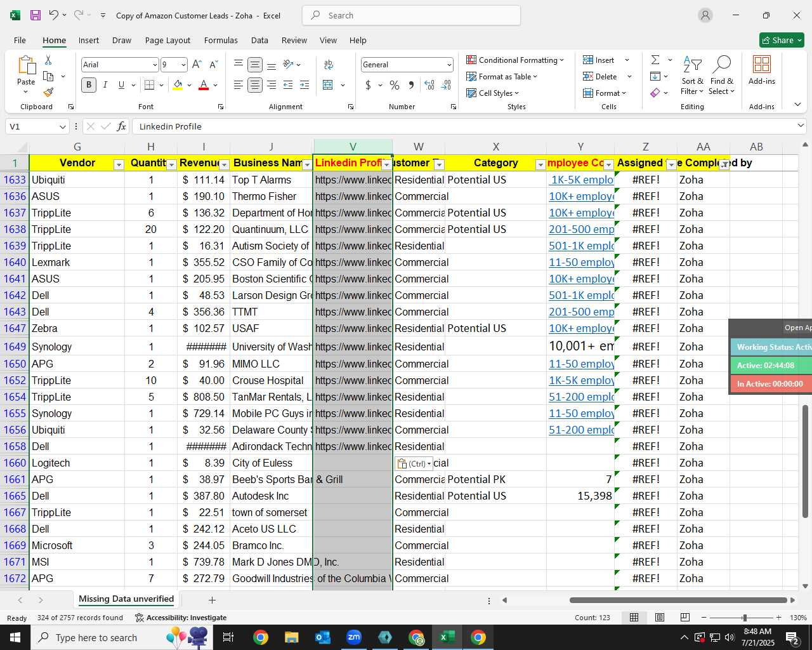Switch to the Page Layout tab
Image resolution: width=812 pixels, height=650 pixels.
tap(167, 40)
